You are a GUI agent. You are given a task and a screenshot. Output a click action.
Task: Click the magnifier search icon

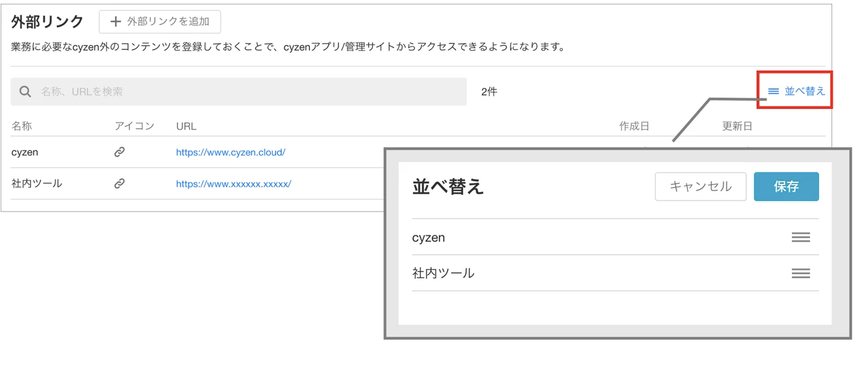25,92
